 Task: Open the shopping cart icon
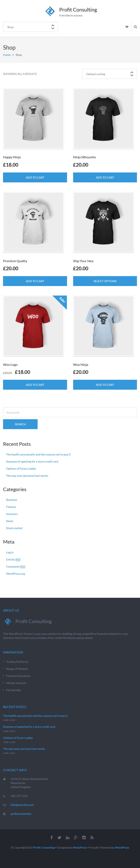pyautogui.click(x=127, y=27)
